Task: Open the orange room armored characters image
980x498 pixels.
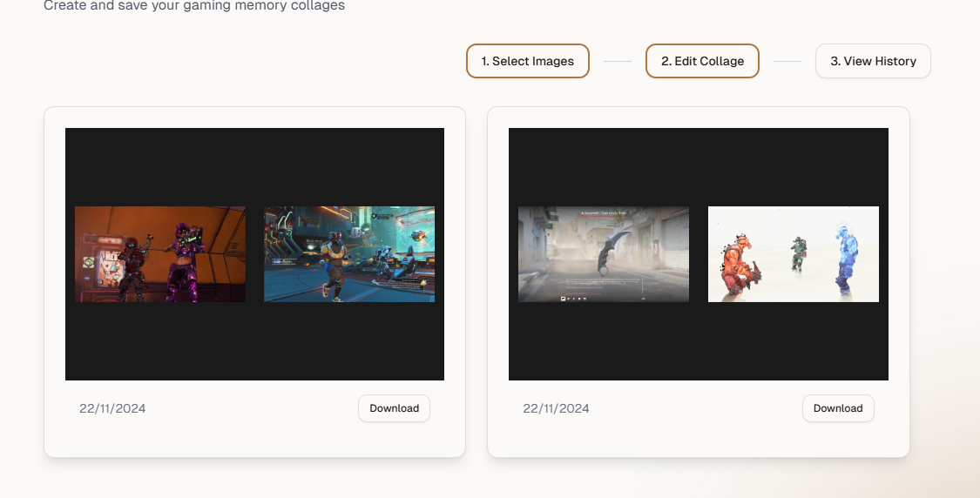Action: 160,254
